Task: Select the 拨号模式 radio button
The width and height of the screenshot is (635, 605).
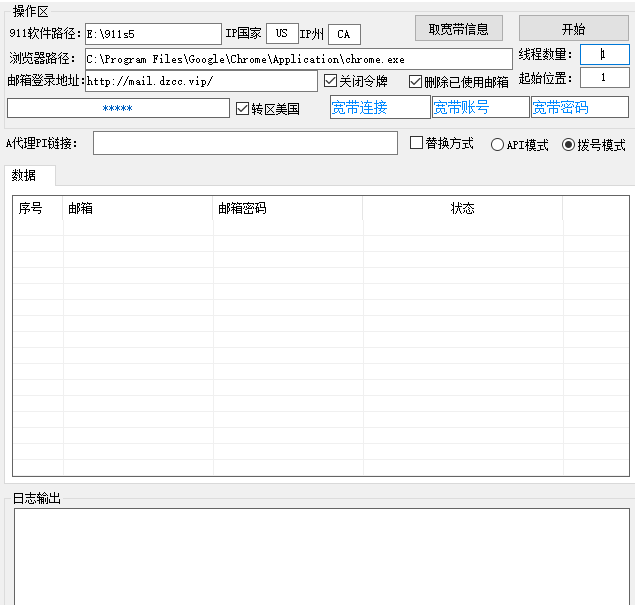Action: [569, 145]
